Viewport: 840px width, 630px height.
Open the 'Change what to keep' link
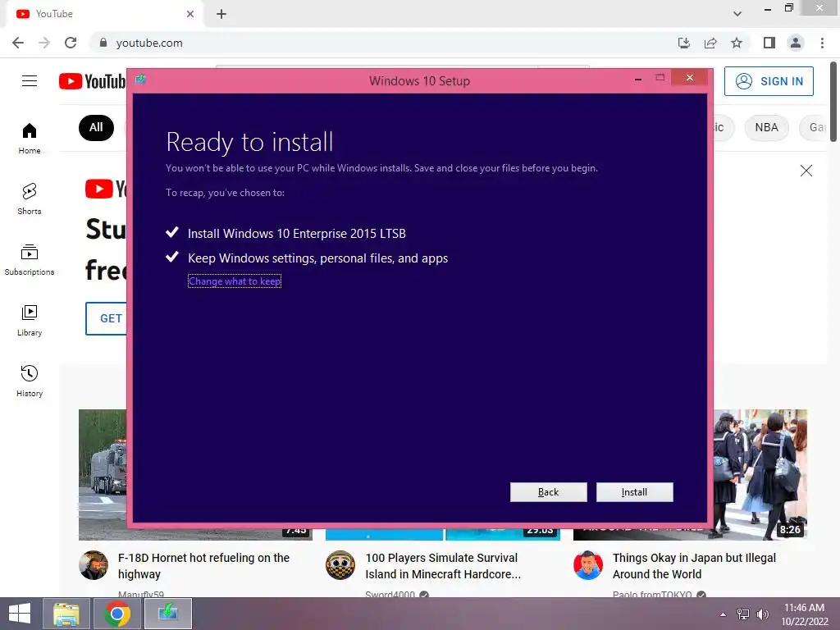[234, 281]
